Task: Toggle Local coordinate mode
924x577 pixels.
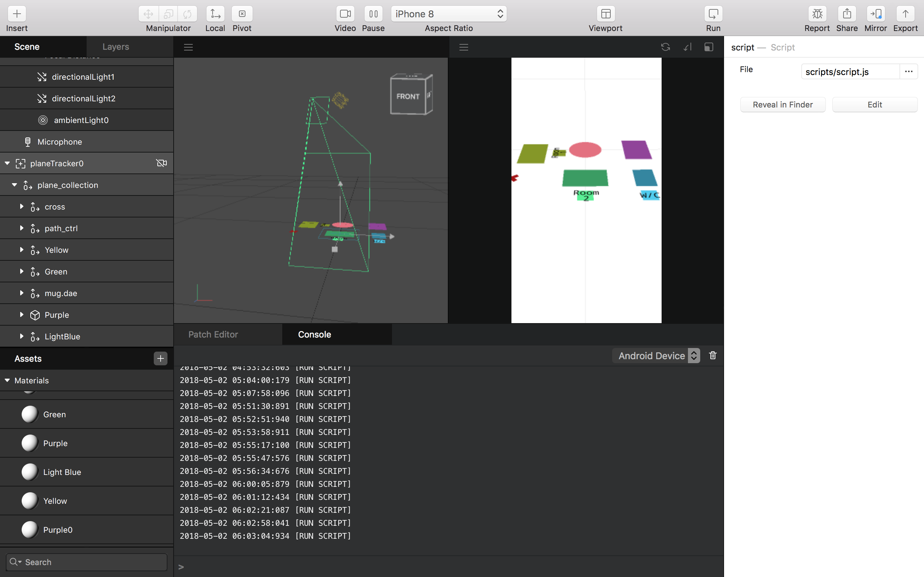Action: 215,14
